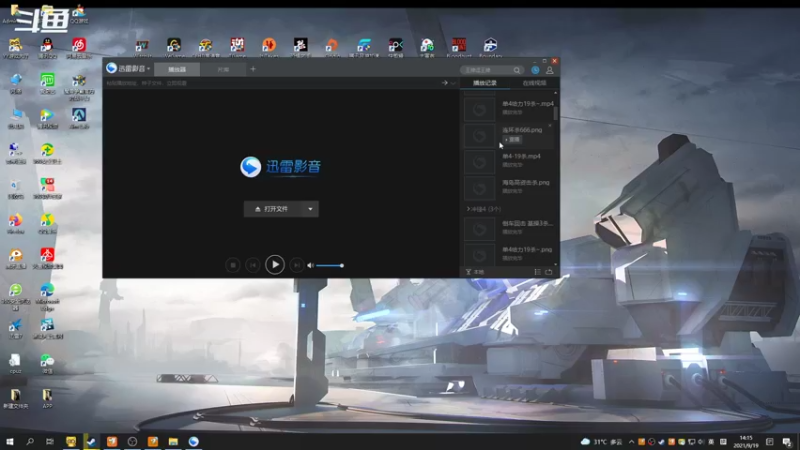Click the 迅雷影音 taskbar icon
Screen dimensions: 800x450
point(193,441)
